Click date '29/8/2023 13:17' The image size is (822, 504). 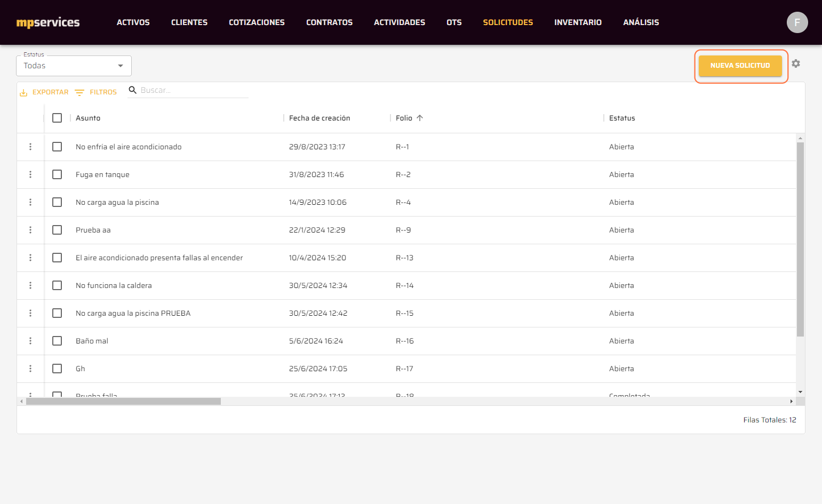[317, 147]
